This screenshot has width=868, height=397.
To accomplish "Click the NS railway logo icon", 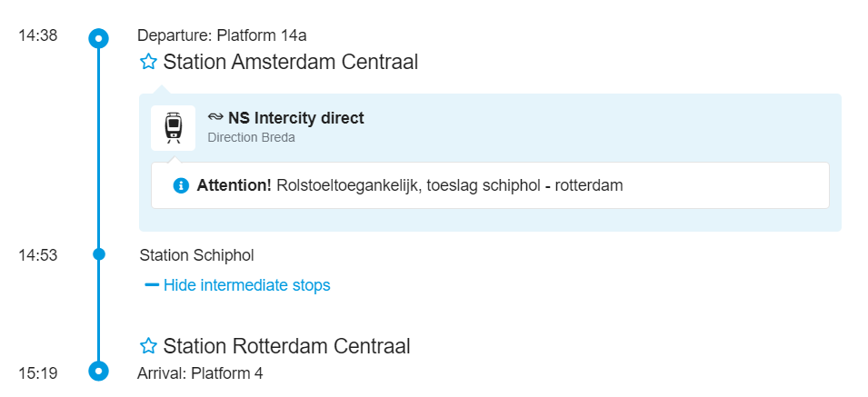I will pyautogui.click(x=215, y=117).
